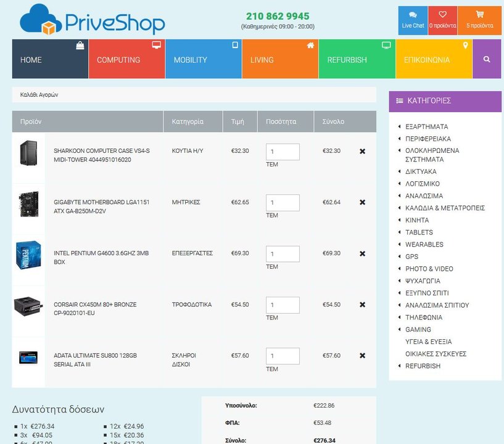The image size is (504, 444).
Task: Edit quantity field for ADATA SU800
Action: (x=283, y=356)
